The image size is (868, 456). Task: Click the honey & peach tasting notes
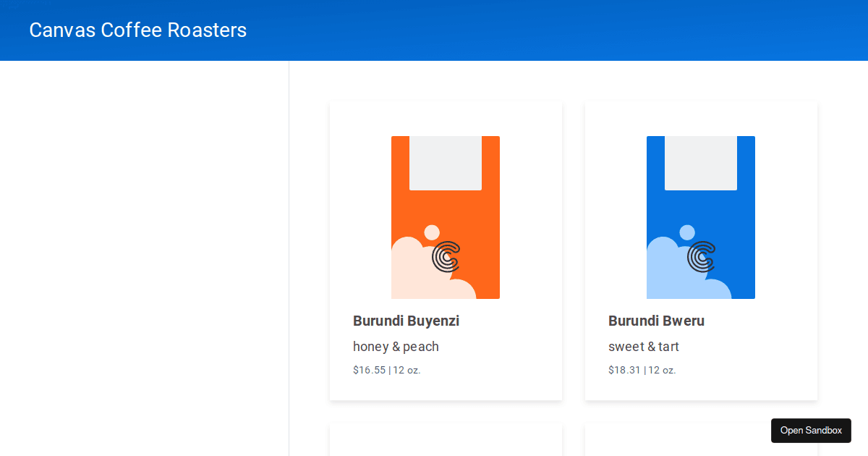tap(396, 347)
